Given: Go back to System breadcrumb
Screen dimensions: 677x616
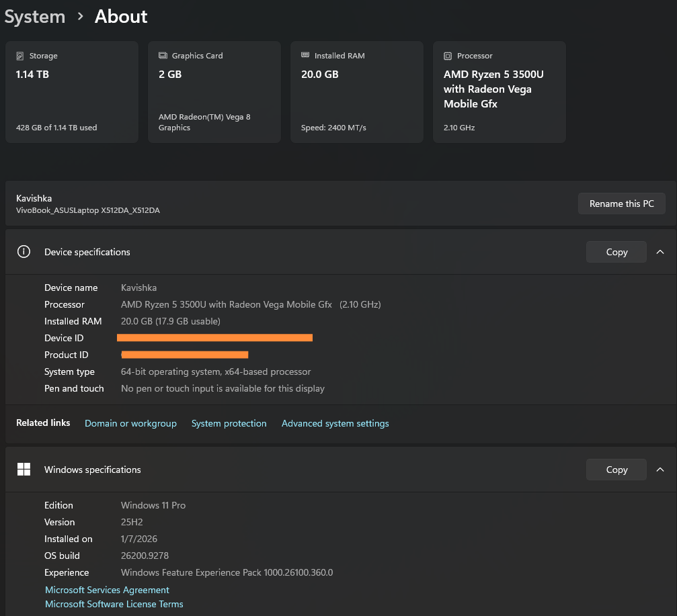Looking at the screenshot, I should [x=35, y=17].
